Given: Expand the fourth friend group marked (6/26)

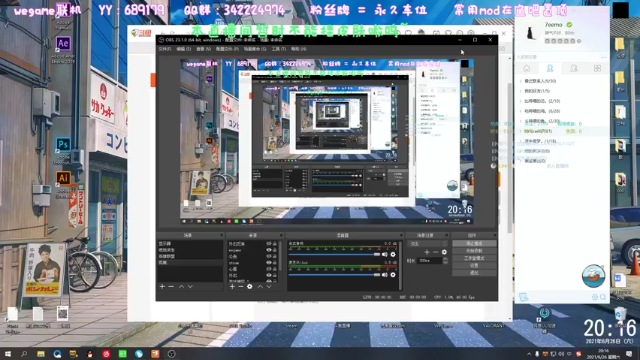Looking at the screenshot, I should coord(521,111).
